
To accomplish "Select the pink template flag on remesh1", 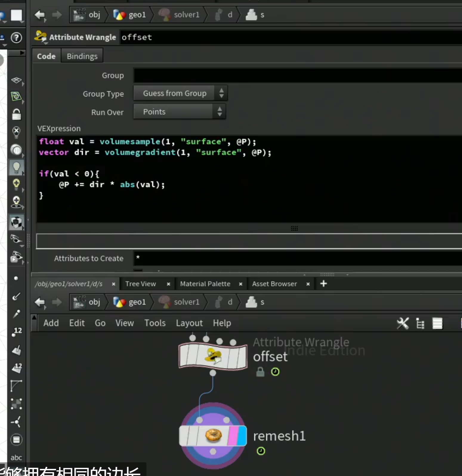I will point(233,436).
